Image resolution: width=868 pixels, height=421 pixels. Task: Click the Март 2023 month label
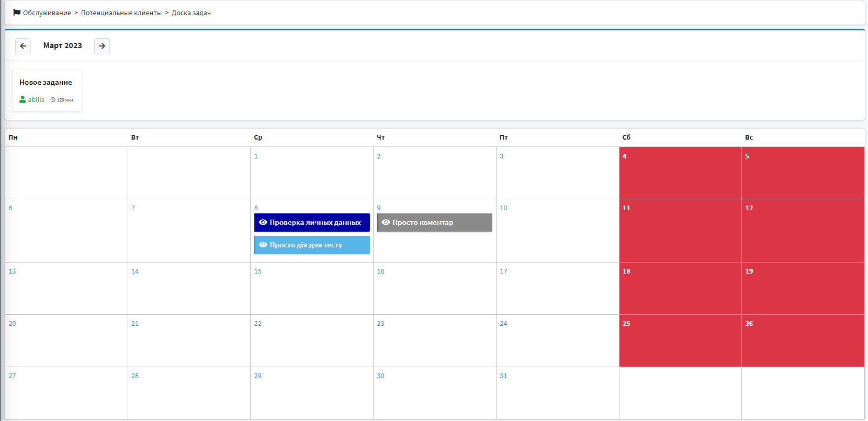coord(62,45)
